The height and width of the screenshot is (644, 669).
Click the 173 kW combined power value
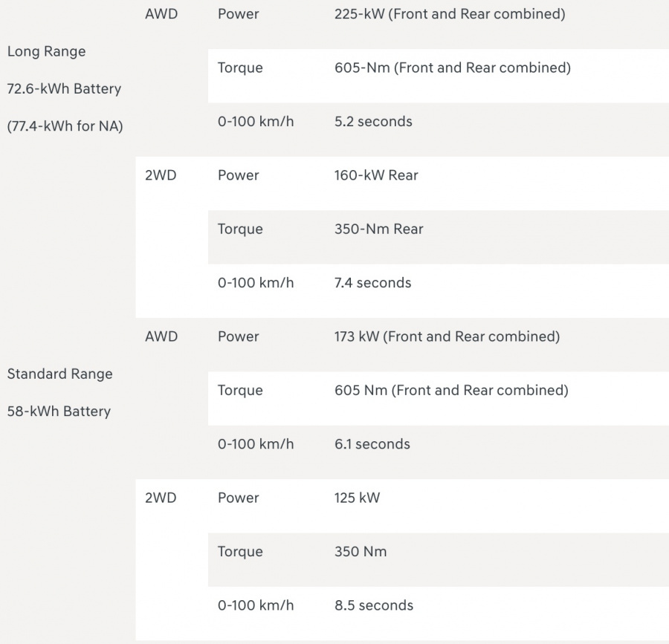447,336
